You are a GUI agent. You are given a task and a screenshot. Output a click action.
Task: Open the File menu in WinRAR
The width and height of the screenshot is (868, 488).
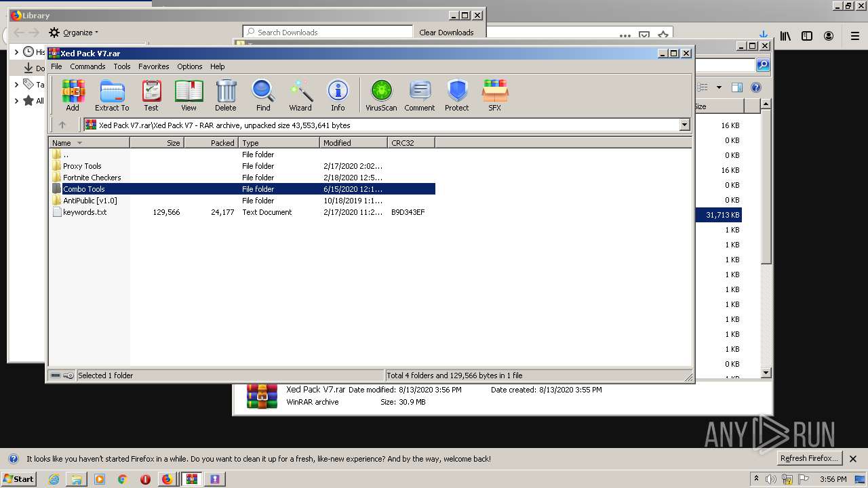[x=56, y=66]
